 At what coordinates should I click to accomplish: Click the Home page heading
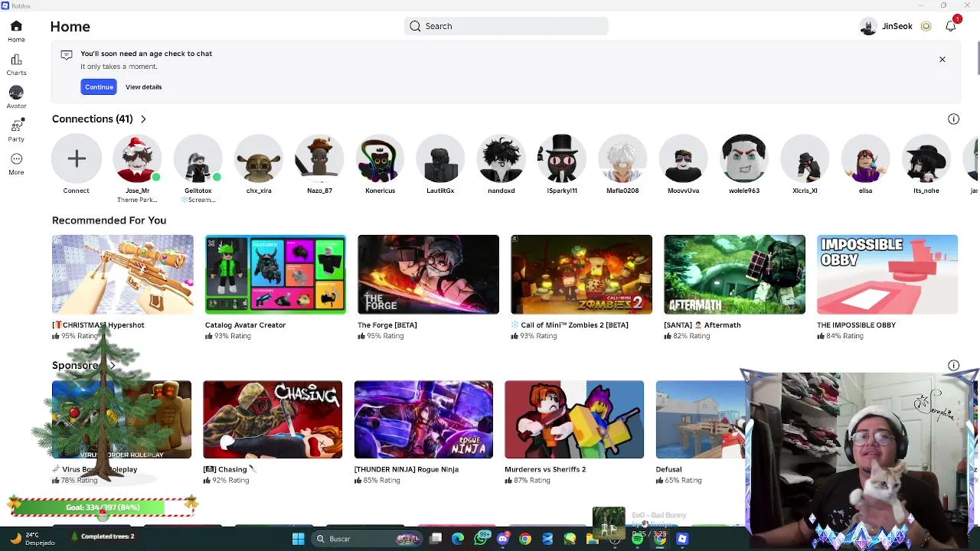[70, 27]
